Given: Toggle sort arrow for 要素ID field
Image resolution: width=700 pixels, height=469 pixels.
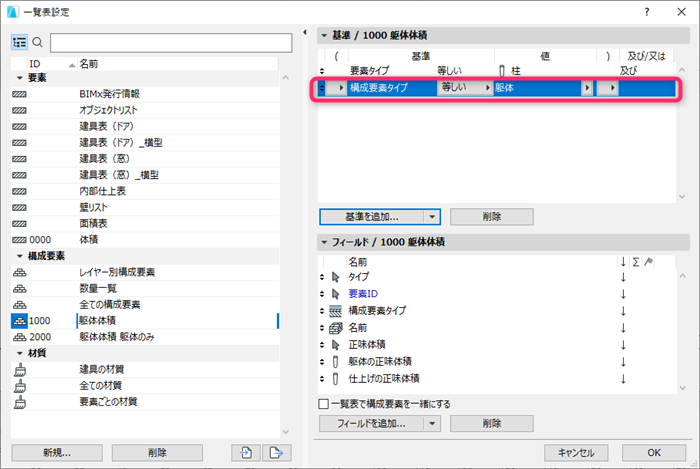Looking at the screenshot, I should click(623, 294).
